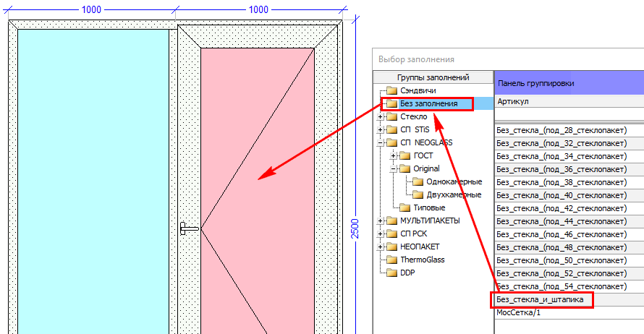Select the МосСетка/1 row
Image resolution: width=644 pixels, height=334 pixels.
tap(569, 312)
